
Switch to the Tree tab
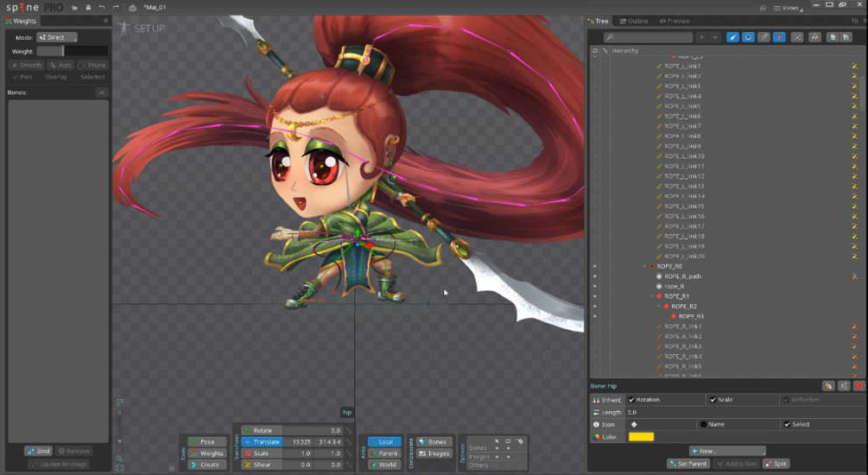pyautogui.click(x=599, y=21)
